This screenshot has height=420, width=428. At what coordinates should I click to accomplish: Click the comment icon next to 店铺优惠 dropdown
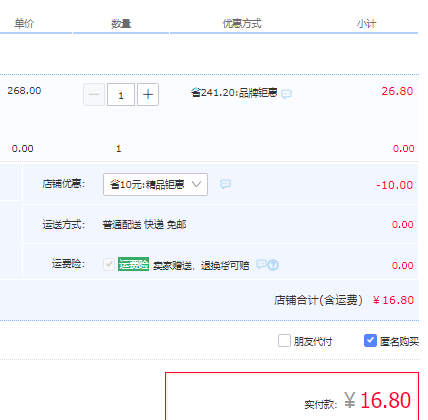tap(225, 184)
